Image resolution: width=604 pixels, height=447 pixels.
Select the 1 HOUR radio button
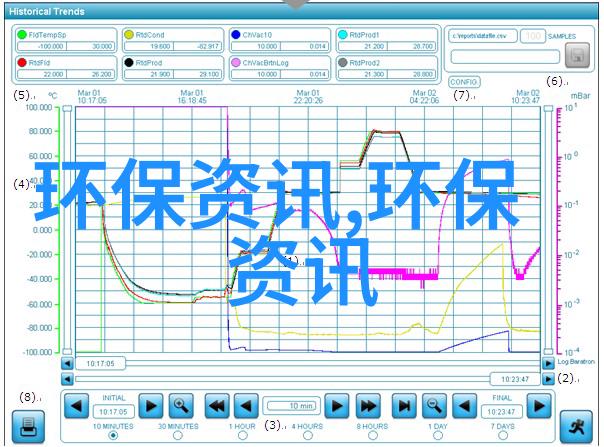pyautogui.click(x=243, y=435)
